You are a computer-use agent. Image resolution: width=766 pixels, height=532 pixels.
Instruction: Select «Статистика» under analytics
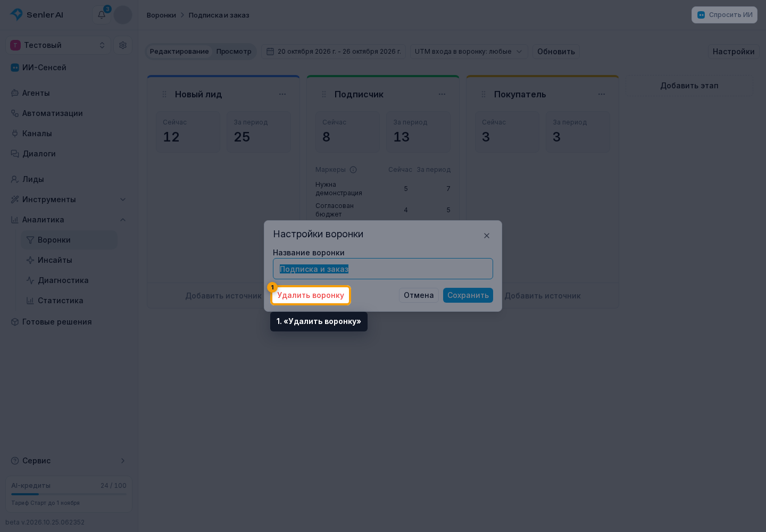click(x=69, y=301)
